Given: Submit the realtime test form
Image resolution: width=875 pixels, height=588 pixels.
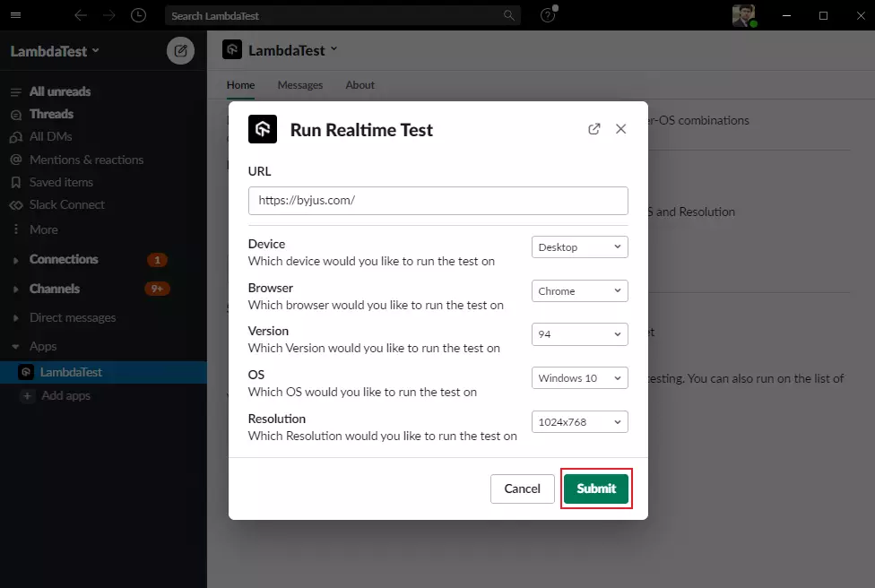Looking at the screenshot, I should (596, 489).
